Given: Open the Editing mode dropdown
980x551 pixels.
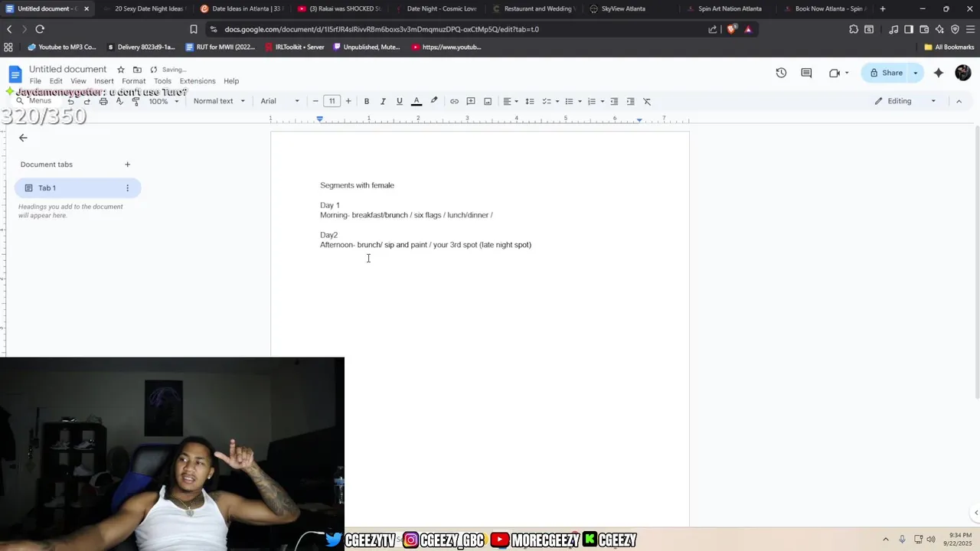Looking at the screenshot, I should (906, 101).
